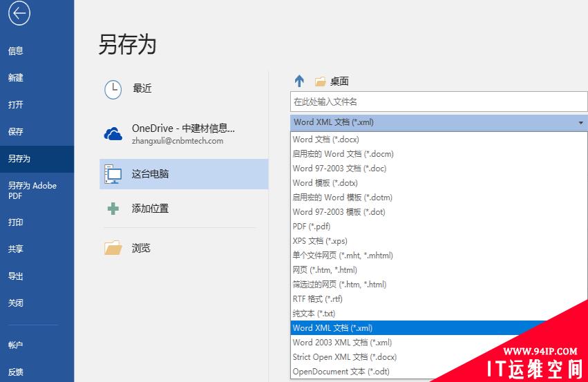The height and width of the screenshot is (382, 588).
Task: Click the folder icon for 浏览
Action: [113, 248]
